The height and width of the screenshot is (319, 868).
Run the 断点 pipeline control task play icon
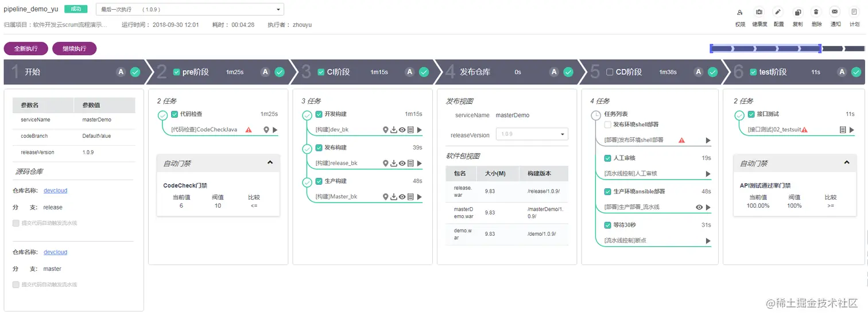tap(708, 241)
